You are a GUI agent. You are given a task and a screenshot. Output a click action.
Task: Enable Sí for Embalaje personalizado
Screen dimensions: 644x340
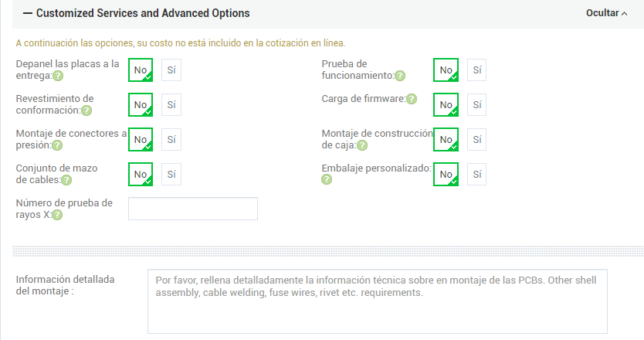tap(476, 174)
